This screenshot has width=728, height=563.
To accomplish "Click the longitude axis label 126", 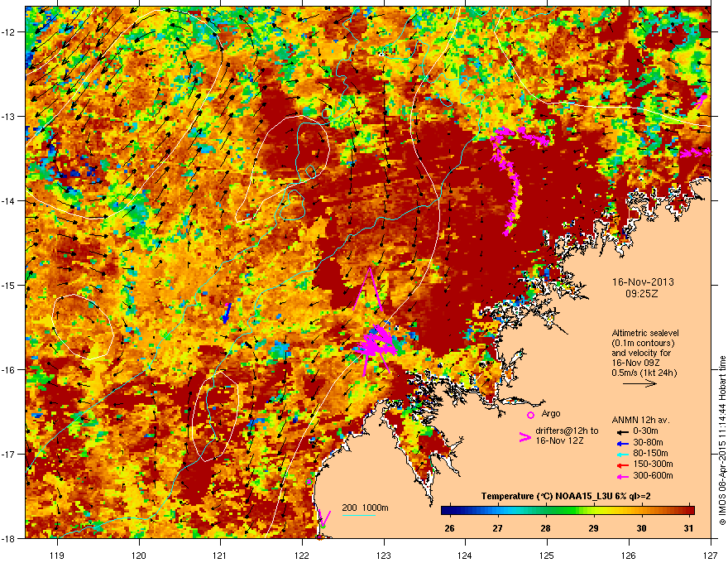I will pyautogui.click(x=629, y=555).
